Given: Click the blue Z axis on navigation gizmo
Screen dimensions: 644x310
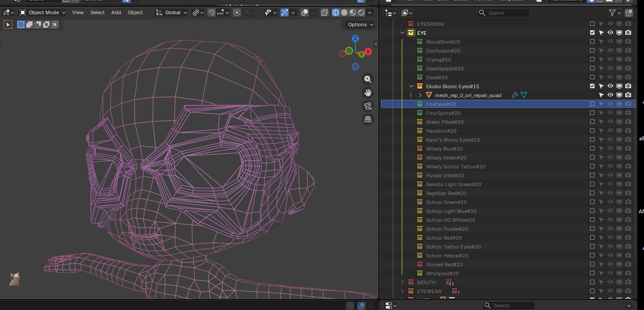Looking at the screenshot, I should click(355, 38).
